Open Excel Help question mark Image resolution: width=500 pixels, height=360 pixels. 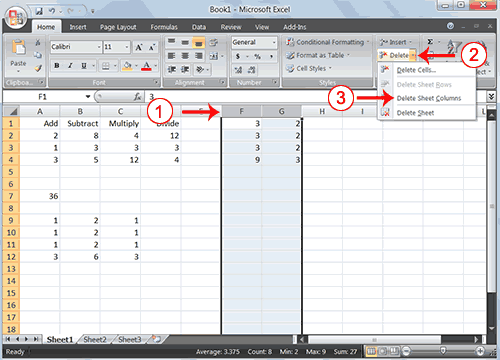(x=450, y=26)
